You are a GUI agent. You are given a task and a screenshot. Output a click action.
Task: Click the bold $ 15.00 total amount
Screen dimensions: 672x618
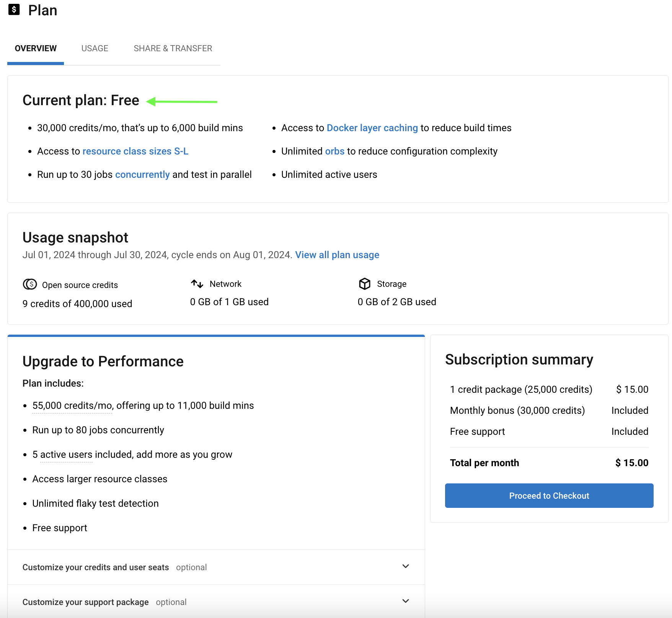tap(632, 463)
